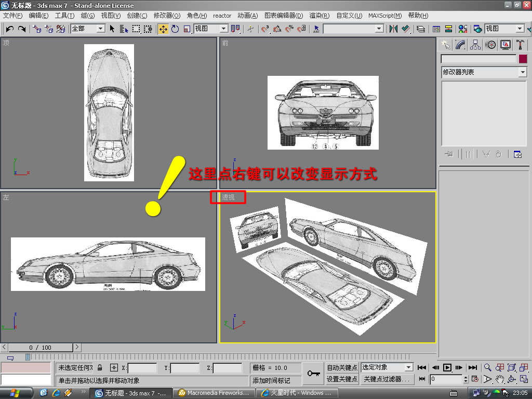Screen dimensions: 532x399
Task: Activate the Zoom magnifier viewport tool
Action: click(x=487, y=367)
